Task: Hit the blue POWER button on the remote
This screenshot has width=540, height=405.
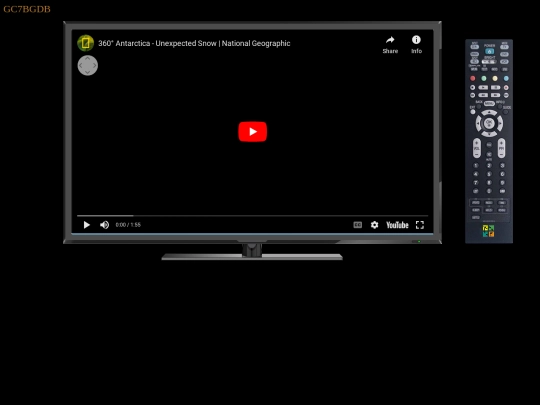Action: (489, 51)
